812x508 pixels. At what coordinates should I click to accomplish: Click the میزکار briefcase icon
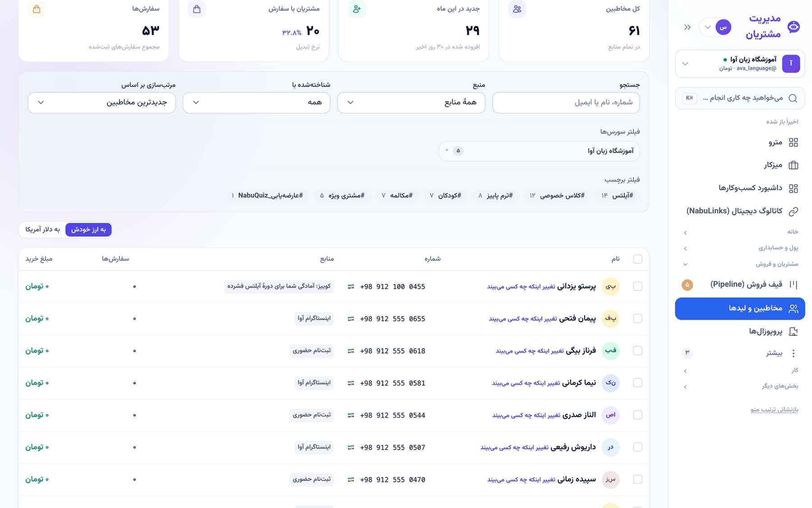point(794,165)
